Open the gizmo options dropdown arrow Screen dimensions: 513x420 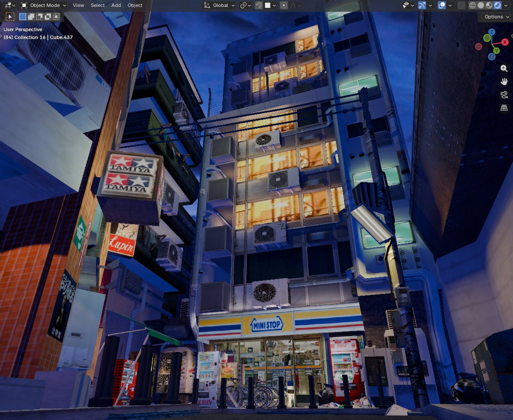click(x=430, y=5)
